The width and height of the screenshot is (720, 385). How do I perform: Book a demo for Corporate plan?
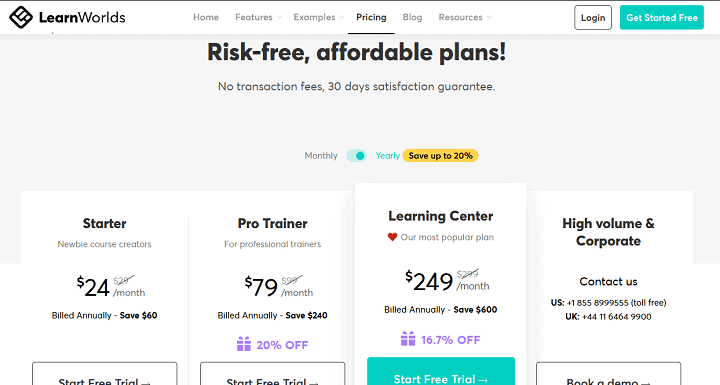(x=608, y=374)
